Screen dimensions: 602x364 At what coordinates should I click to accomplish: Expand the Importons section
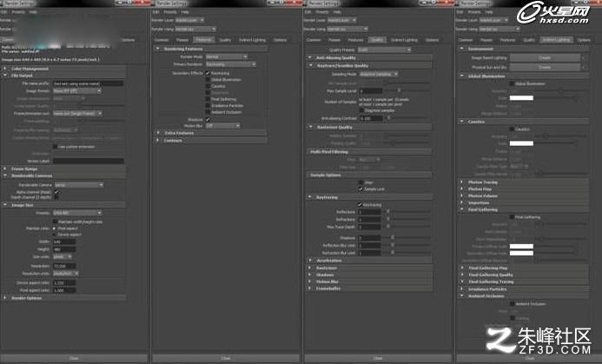tap(524, 202)
